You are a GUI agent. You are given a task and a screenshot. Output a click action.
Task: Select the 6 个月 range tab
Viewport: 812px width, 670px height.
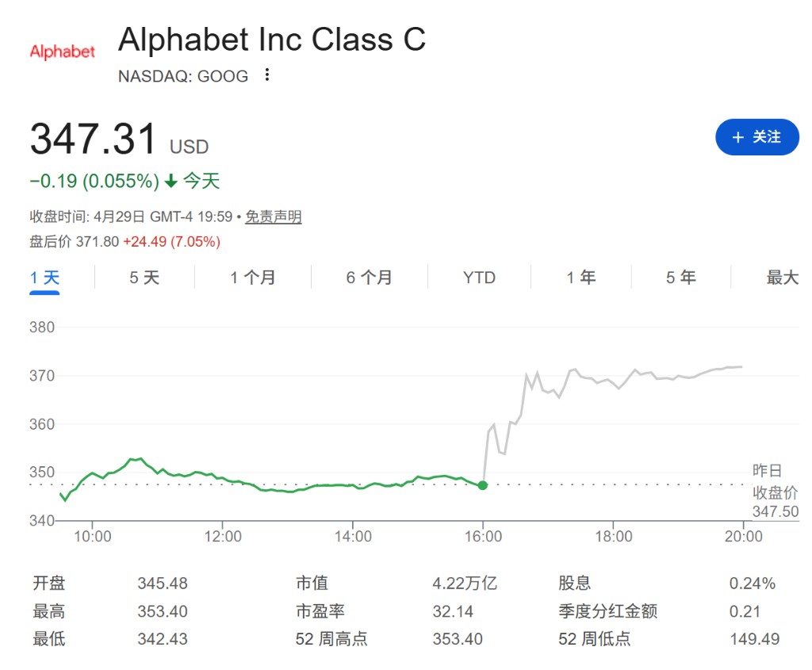click(369, 278)
